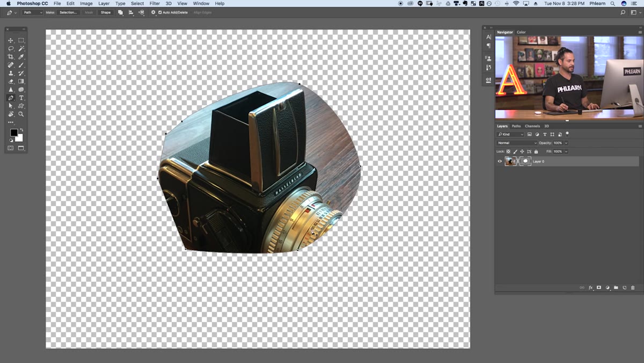Hide Layer 0 with the eye icon
Viewport: 644px width, 363px height.
click(500, 161)
